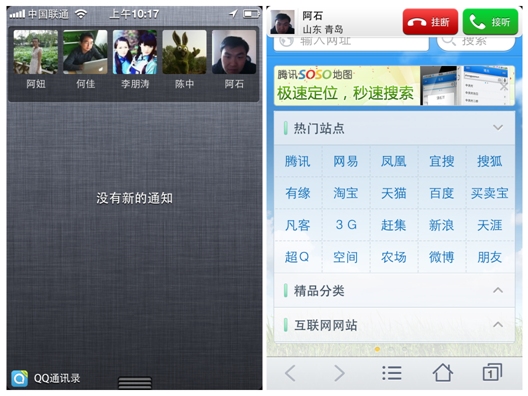The height and width of the screenshot is (396, 528).
Task: Open the browser tabs window icon
Action: pos(492,372)
